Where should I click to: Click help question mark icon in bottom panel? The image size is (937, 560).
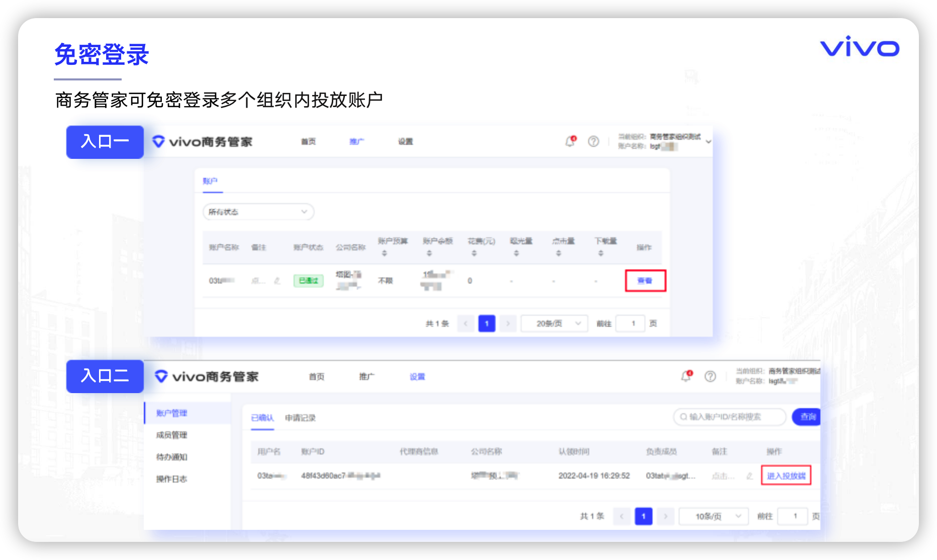pyautogui.click(x=710, y=377)
